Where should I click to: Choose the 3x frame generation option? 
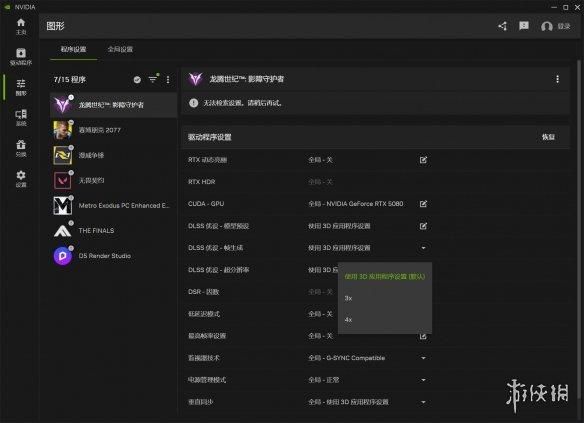pos(385,298)
